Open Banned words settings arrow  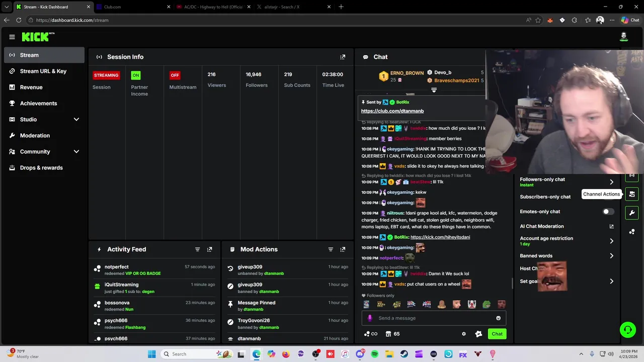click(x=611, y=256)
